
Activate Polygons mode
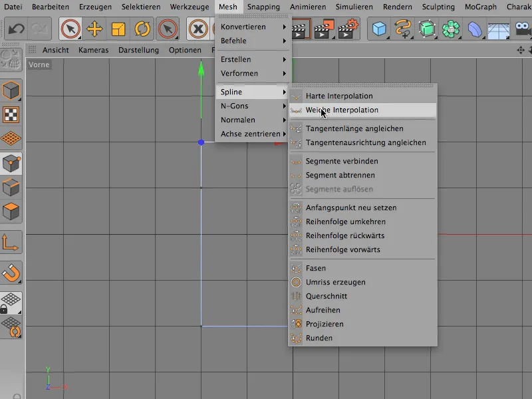11,211
